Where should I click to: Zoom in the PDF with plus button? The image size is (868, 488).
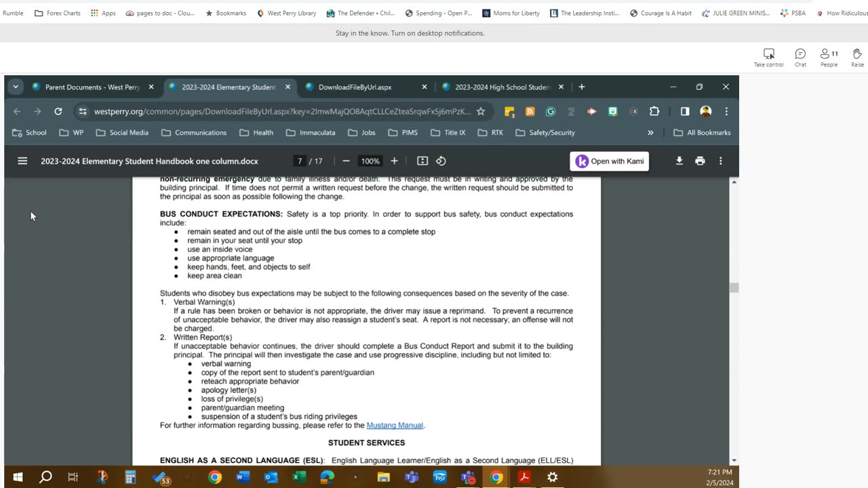pos(394,161)
